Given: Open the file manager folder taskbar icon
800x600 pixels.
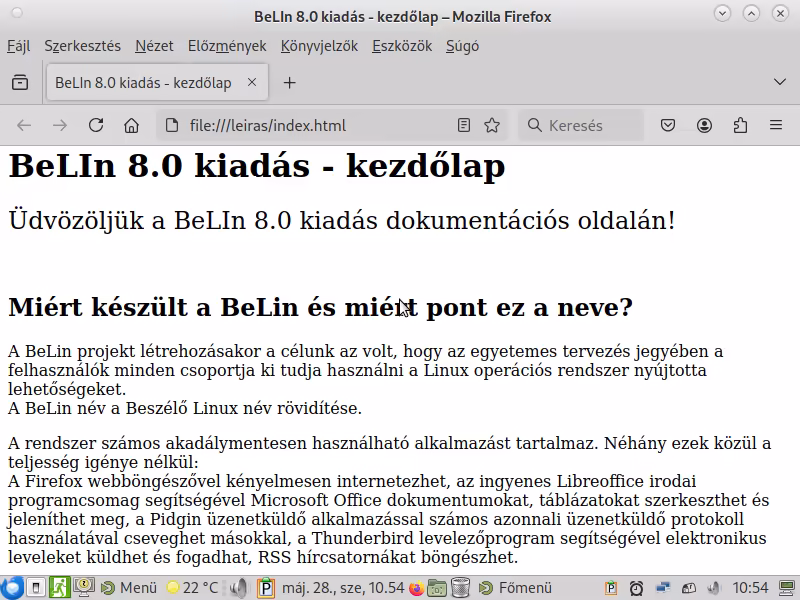Looking at the screenshot, I should point(437,588).
